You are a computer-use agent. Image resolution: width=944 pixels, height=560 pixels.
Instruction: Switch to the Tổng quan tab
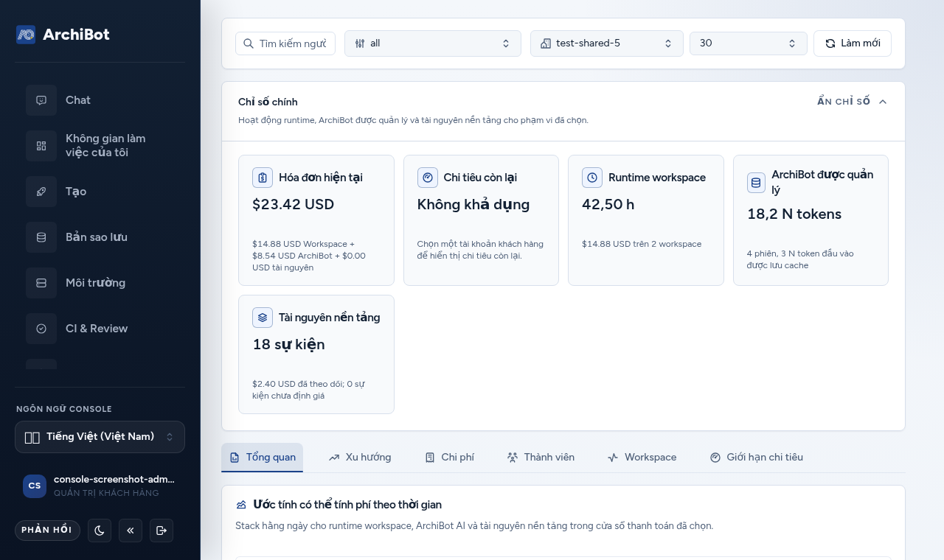coord(262,458)
